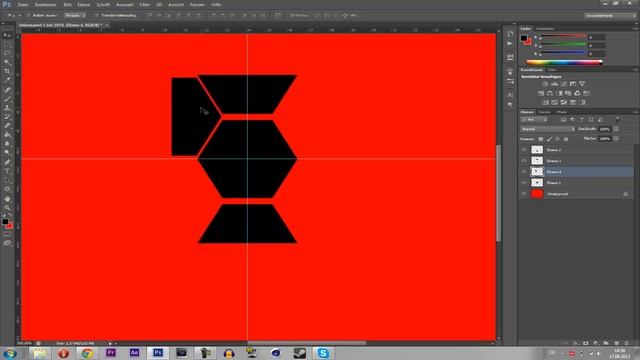The image size is (640, 360).
Task: Open the Normal blend mode dropdown
Action: point(548,129)
